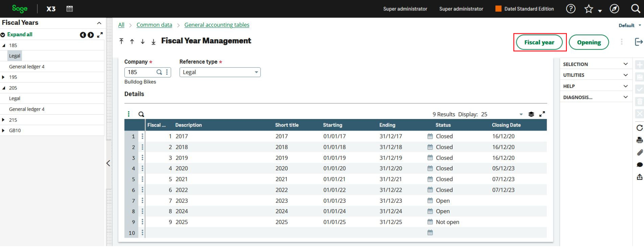Open the help question mark icon
The height and width of the screenshot is (247, 644).
point(571,9)
